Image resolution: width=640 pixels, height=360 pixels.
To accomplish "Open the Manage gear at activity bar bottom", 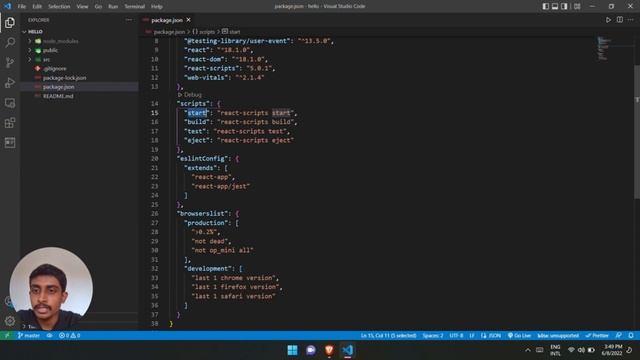I will [x=10, y=321].
